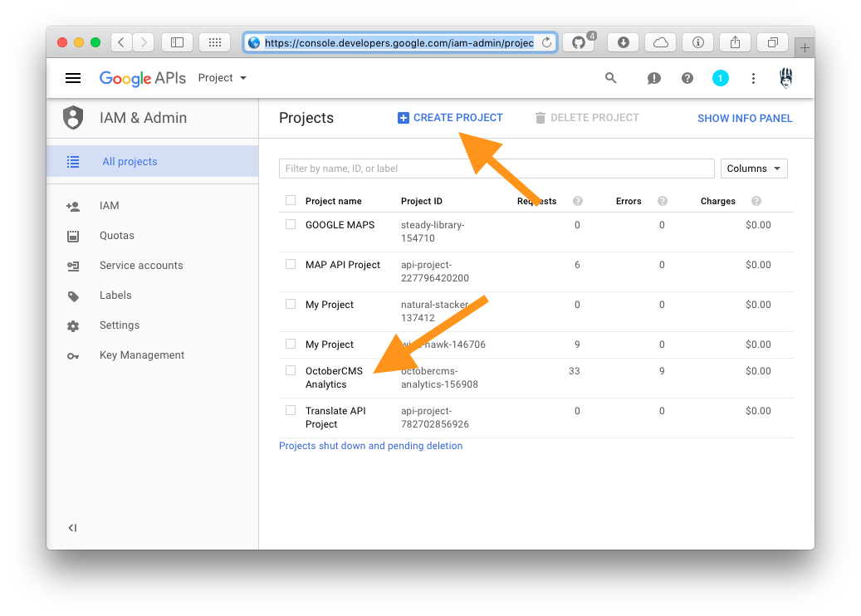Open the GitHub extension in Safari toolbar

579,42
